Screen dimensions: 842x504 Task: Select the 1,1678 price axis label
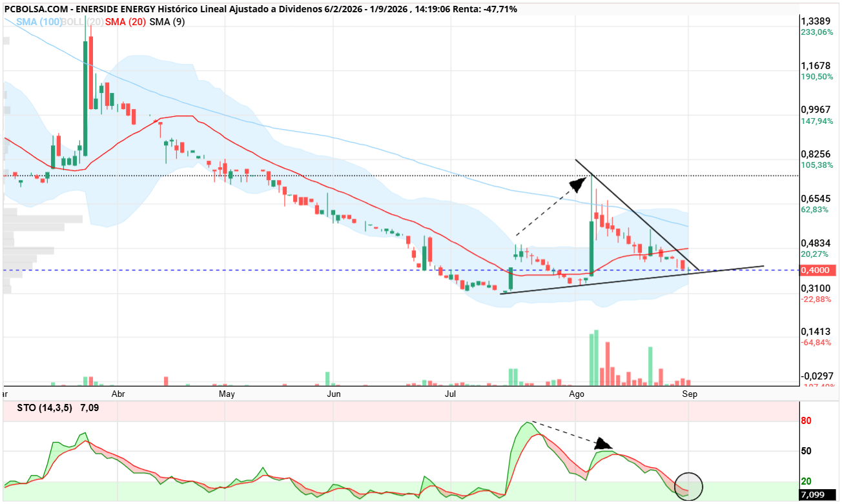click(x=816, y=65)
